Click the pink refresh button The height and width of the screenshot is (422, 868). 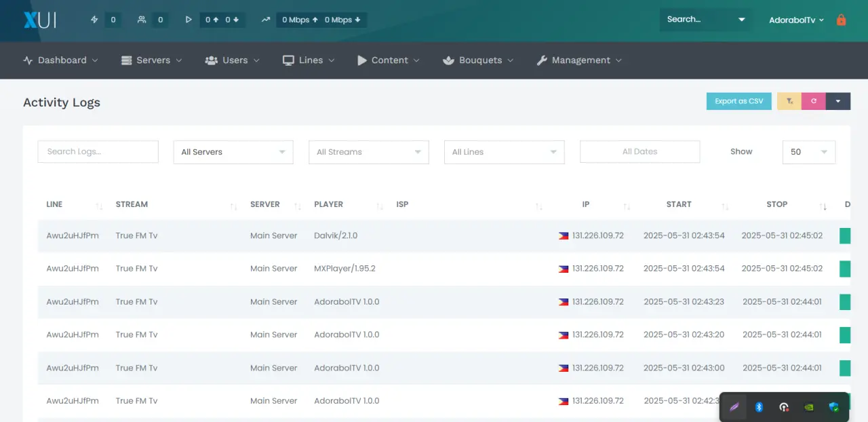(814, 101)
